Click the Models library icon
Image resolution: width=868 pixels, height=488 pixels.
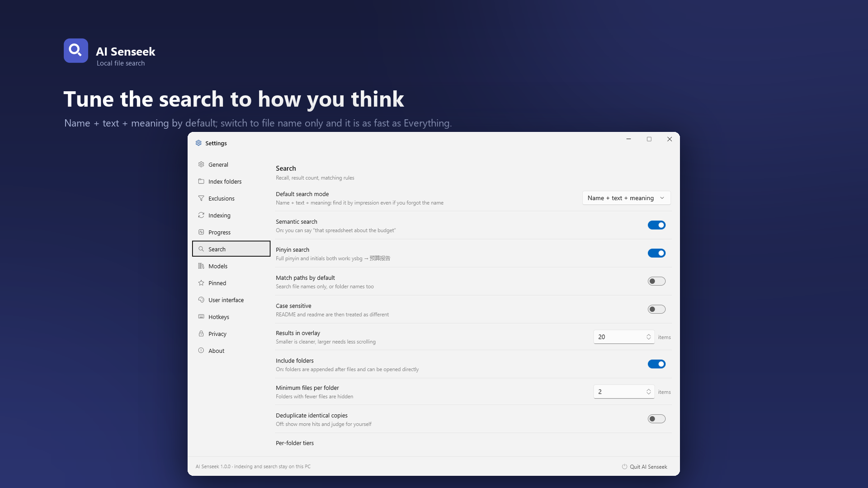[201, 266]
